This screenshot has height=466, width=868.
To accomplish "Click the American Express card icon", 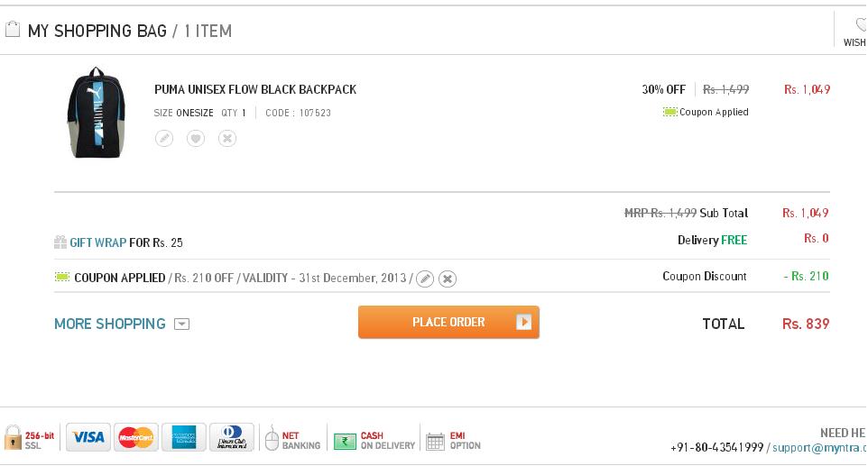I will click(x=184, y=437).
